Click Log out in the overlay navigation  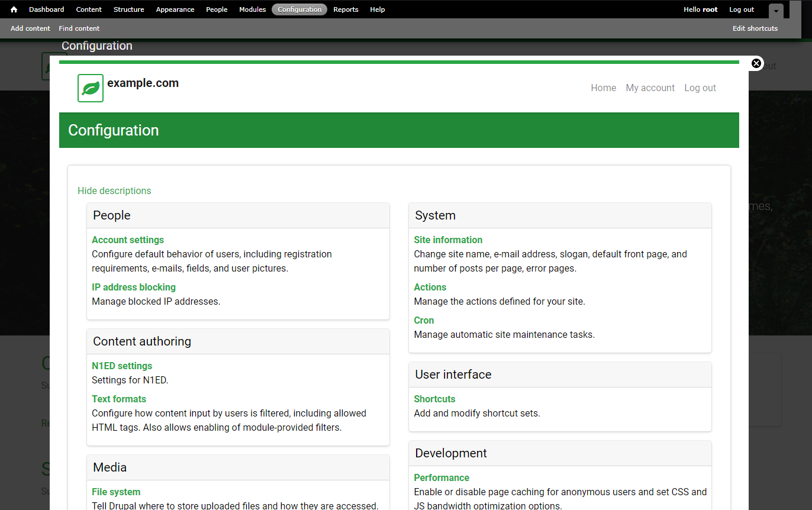(700, 88)
